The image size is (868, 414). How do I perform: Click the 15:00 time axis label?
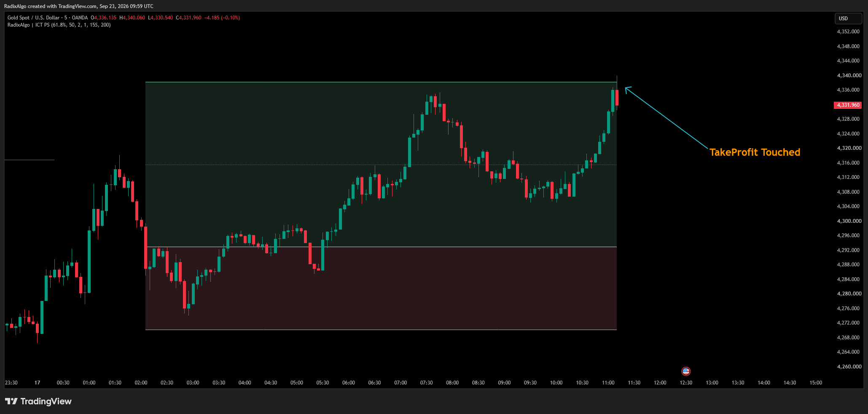pyautogui.click(x=816, y=383)
